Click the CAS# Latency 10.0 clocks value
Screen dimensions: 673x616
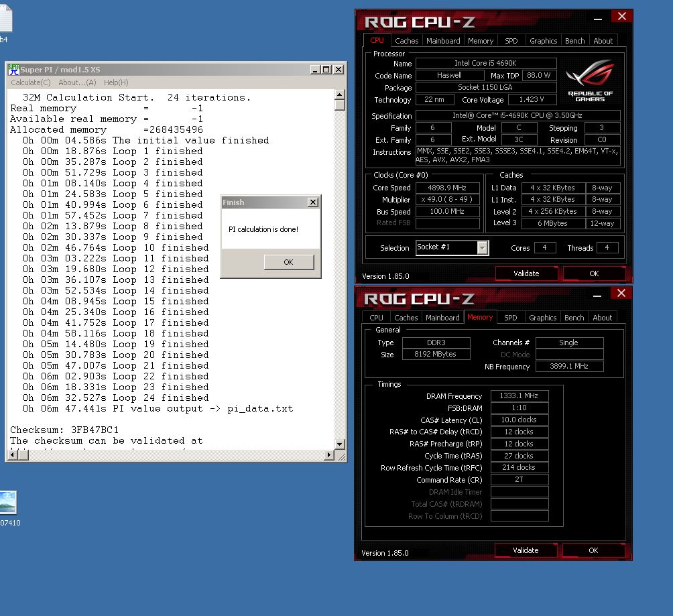point(519,420)
